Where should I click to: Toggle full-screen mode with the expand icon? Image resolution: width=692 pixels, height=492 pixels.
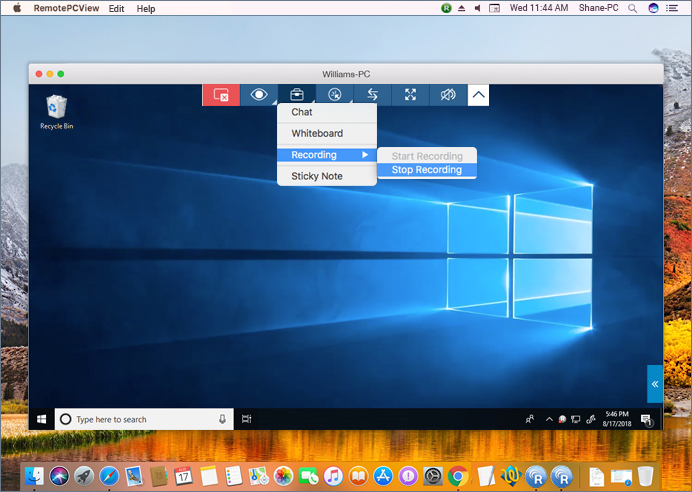click(x=410, y=95)
